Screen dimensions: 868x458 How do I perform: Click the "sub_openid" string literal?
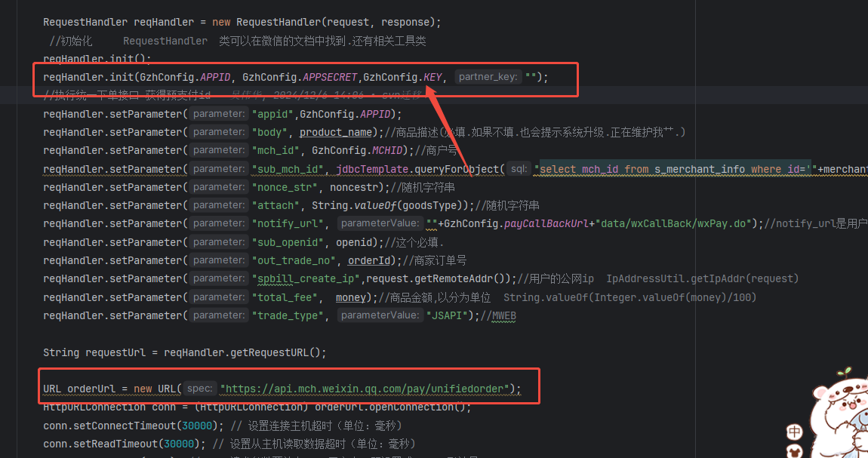click(x=288, y=242)
